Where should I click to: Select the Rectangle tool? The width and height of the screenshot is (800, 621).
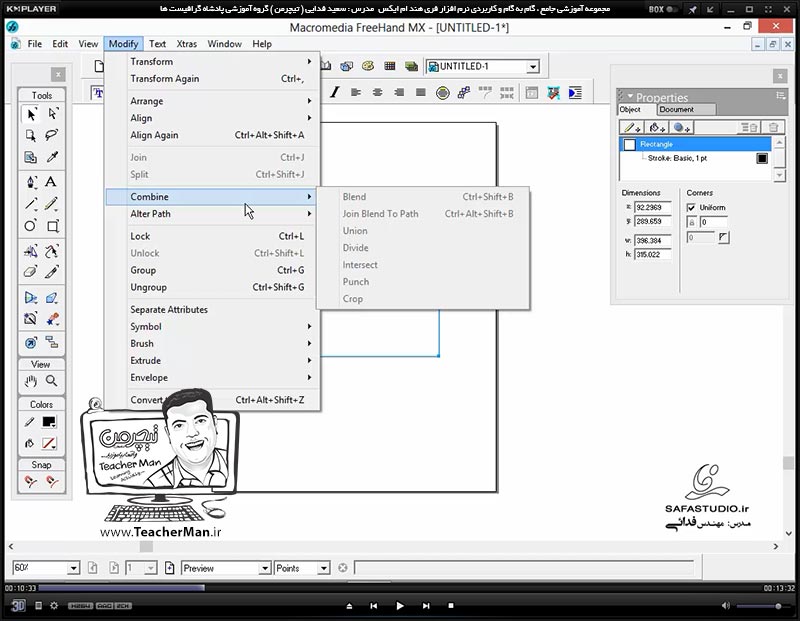pyautogui.click(x=53, y=226)
